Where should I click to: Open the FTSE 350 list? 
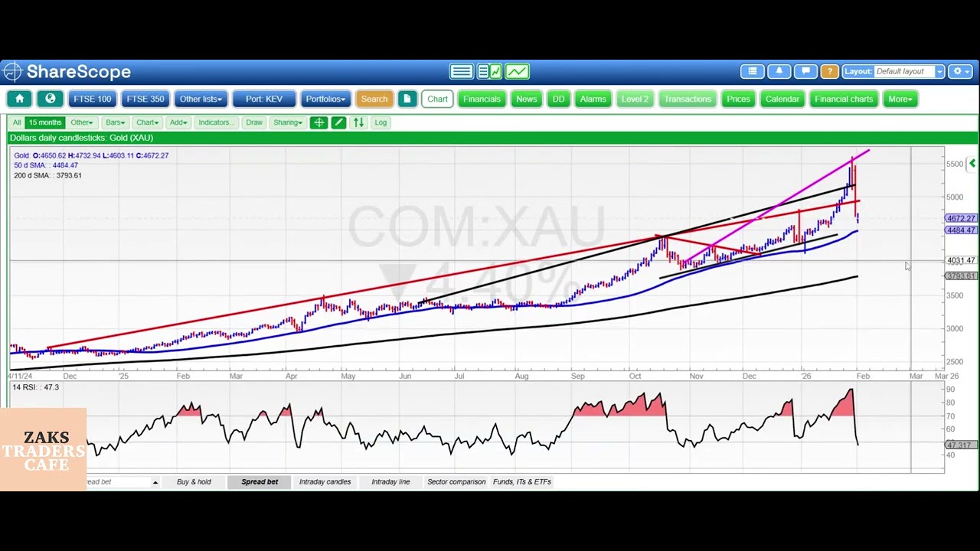coord(145,99)
